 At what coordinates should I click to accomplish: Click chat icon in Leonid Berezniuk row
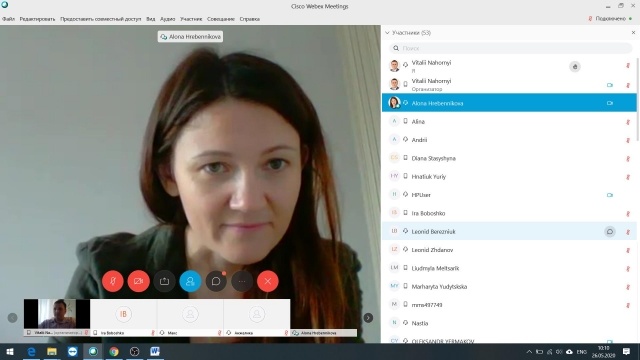(x=609, y=231)
